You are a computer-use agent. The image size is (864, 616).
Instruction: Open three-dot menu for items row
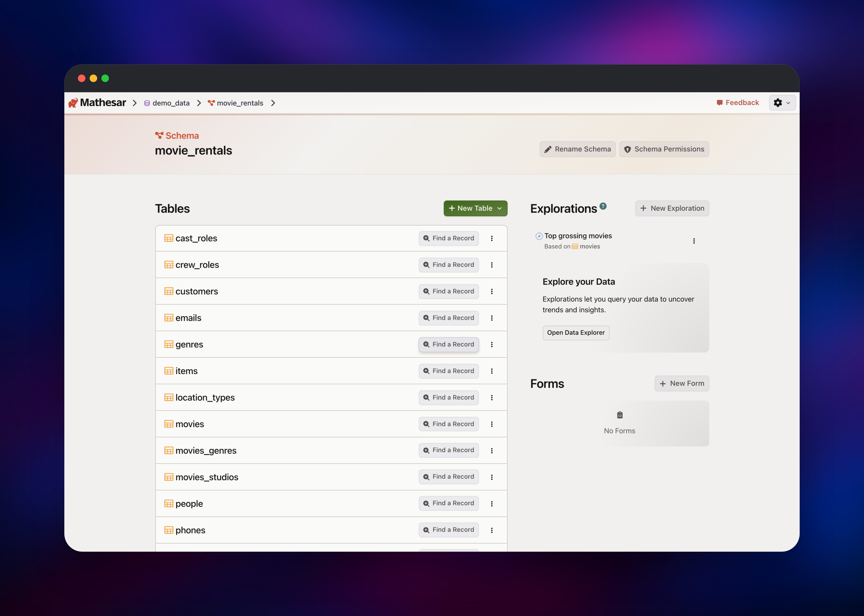492,371
